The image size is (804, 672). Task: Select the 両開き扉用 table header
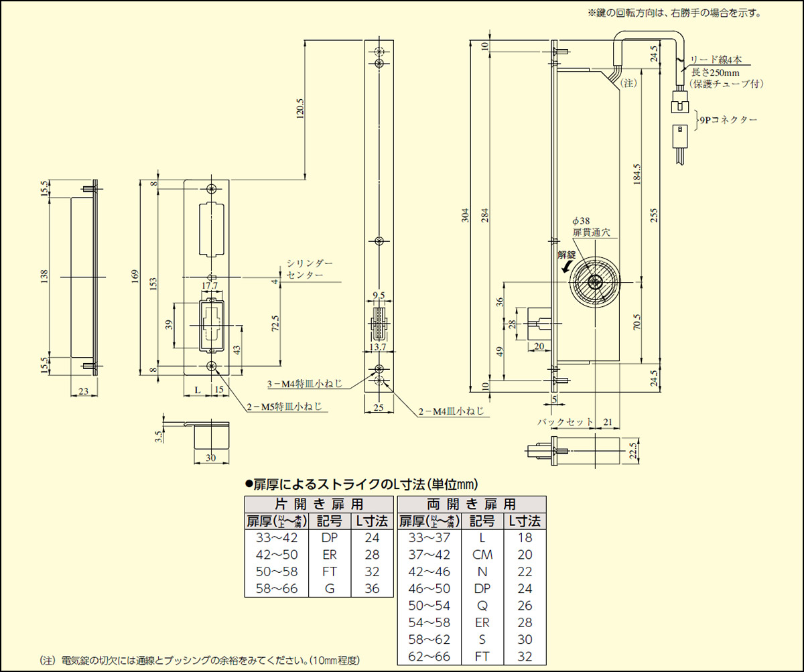472,504
